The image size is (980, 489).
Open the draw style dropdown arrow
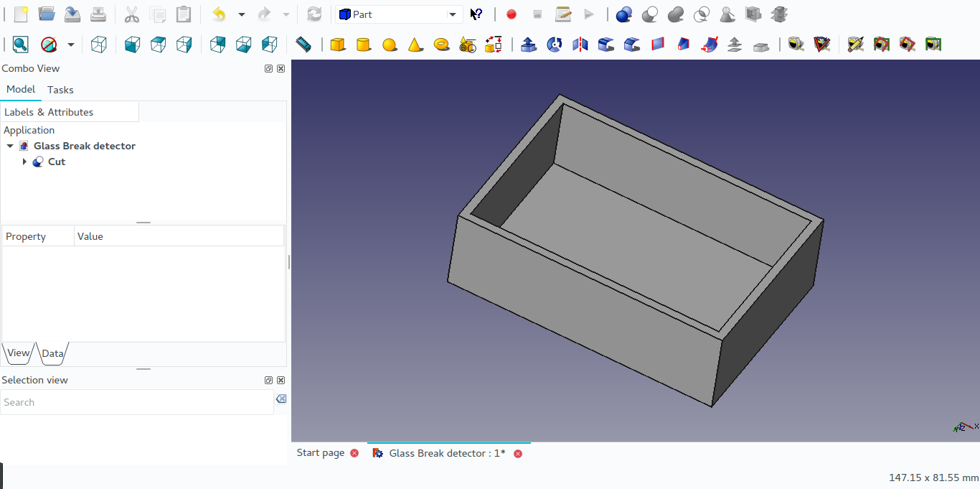(x=71, y=45)
